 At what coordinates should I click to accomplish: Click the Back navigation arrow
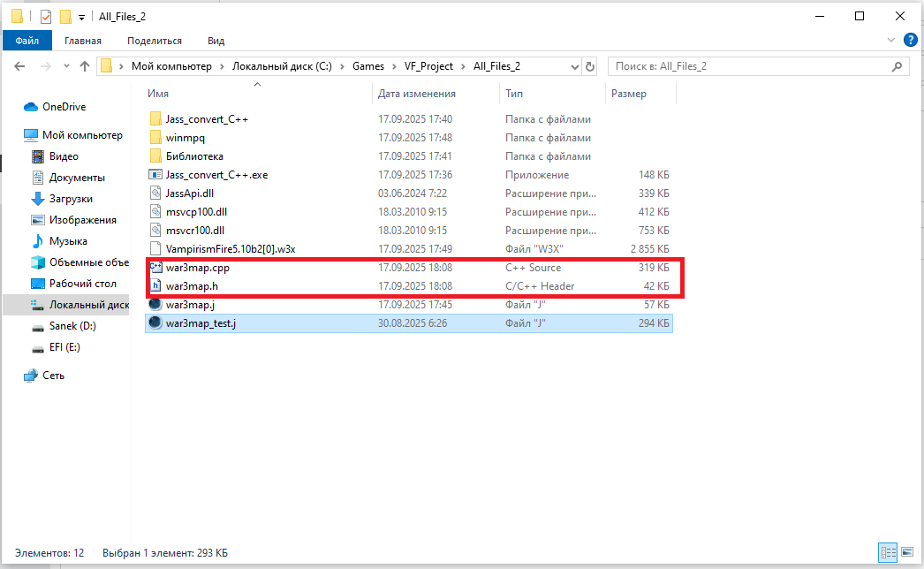coord(19,66)
